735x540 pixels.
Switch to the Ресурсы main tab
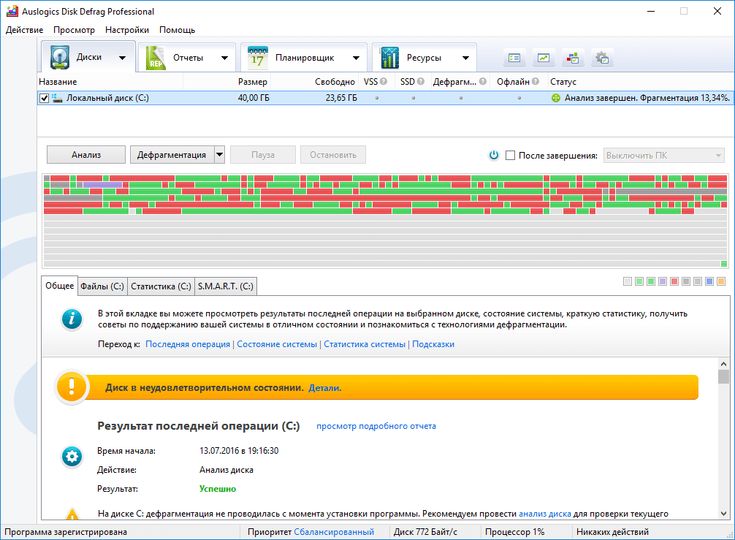424,58
